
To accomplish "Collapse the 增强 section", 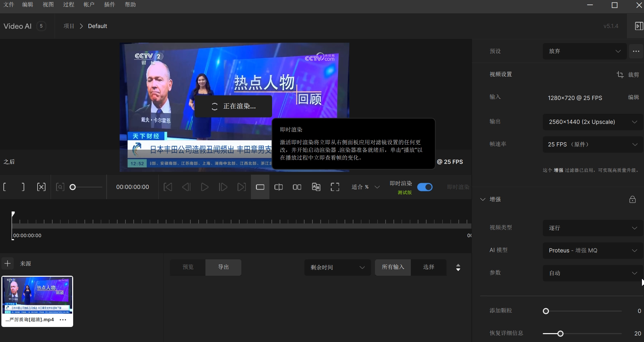I will (x=483, y=199).
